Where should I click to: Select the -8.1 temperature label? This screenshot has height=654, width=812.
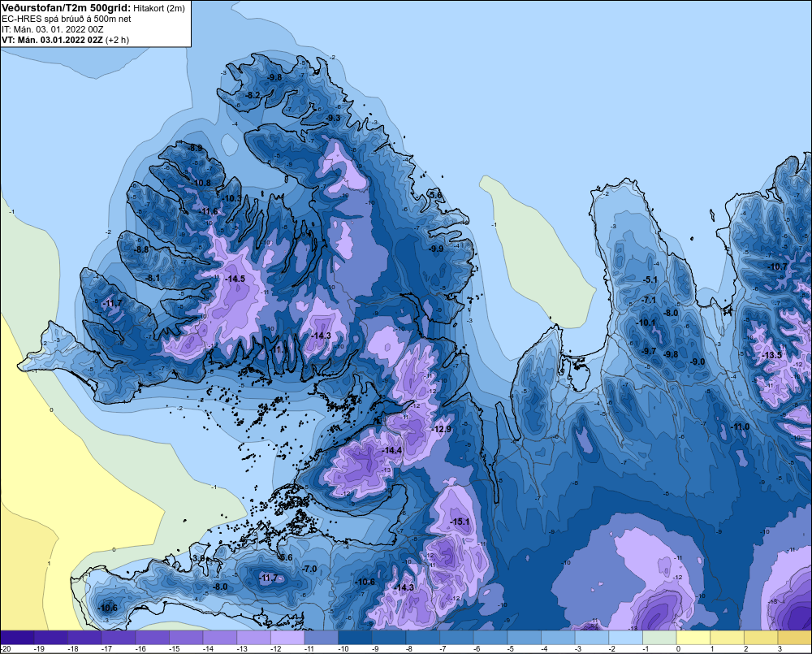tap(153, 278)
